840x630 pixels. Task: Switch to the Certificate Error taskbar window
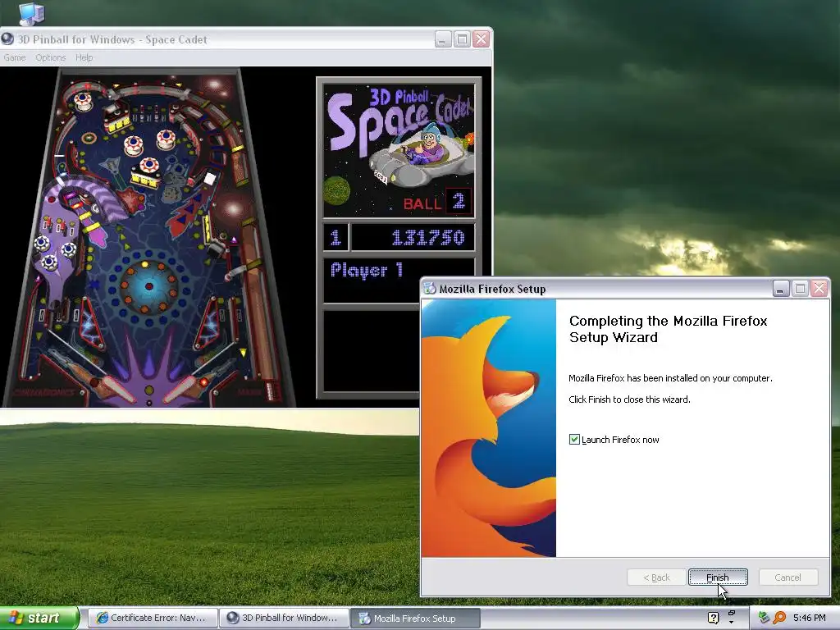[x=152, y=618]
